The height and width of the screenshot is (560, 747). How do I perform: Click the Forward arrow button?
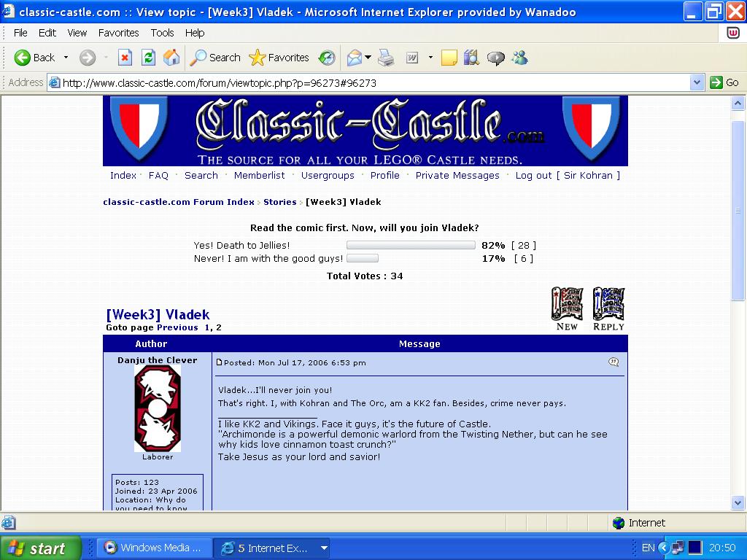point(88,58)
